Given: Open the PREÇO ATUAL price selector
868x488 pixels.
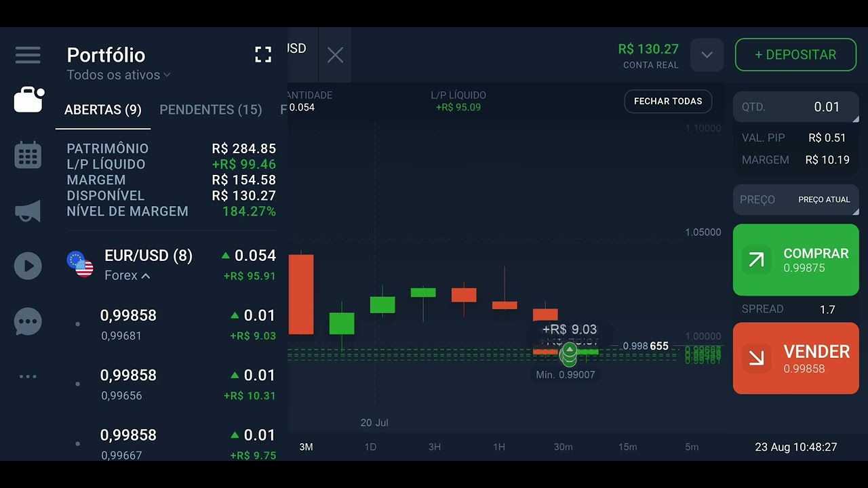Looking at the screenshot, I should 796,200.
